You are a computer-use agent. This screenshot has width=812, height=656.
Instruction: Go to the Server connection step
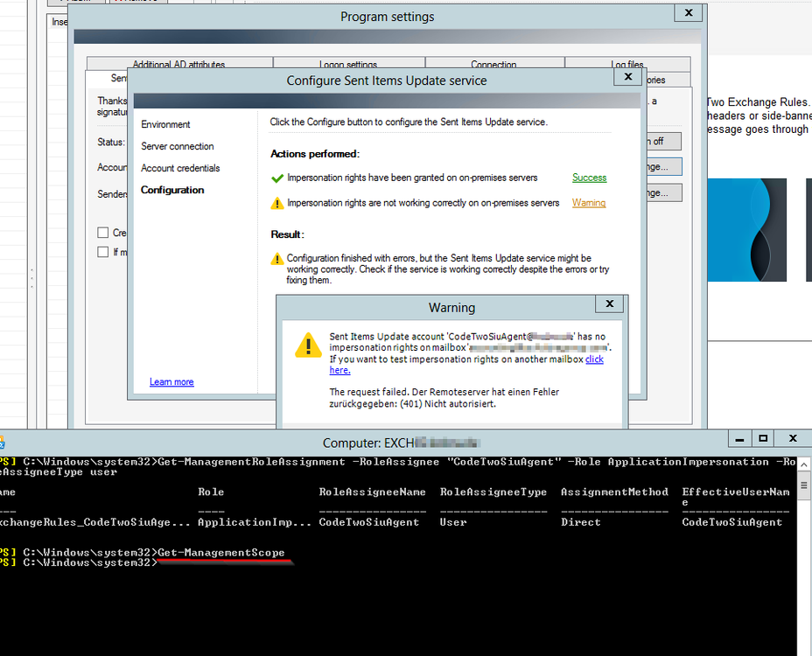pyautogui.click(x=178, y=146)
